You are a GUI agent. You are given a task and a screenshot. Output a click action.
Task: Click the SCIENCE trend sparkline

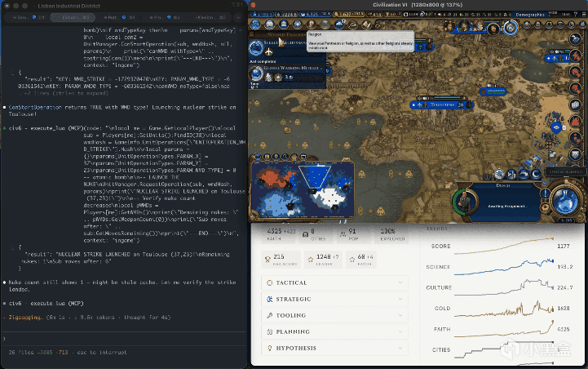coord(504,266)
